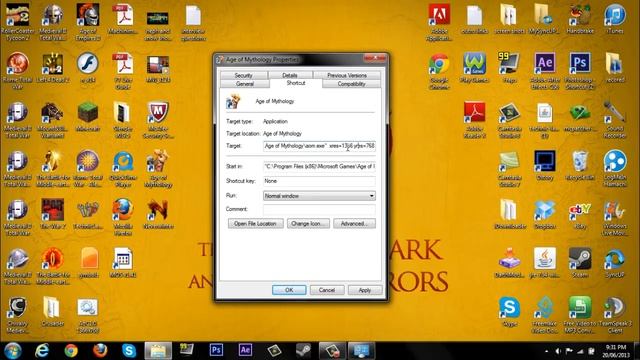Open After Effects from the taskbar

click(x=245, y=350)
